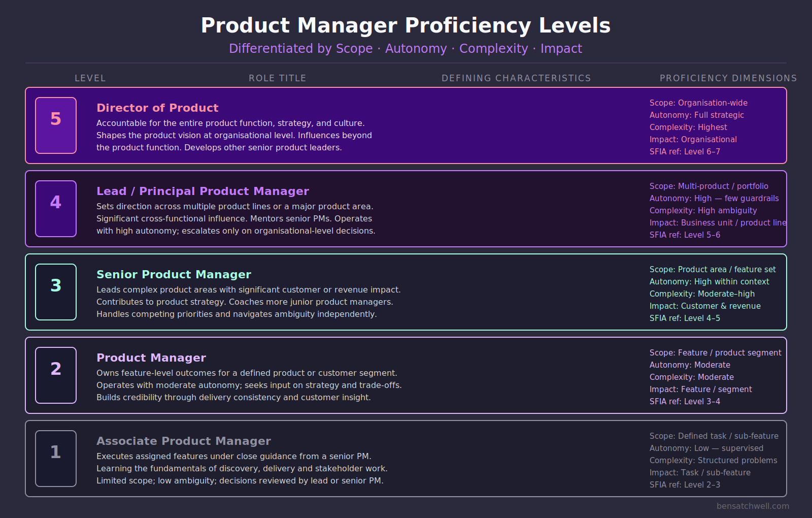Click the line 'Sets direction across multiple product lines'
Image resolution: width=812 pixels, height=518 pixels.
(x=235, y=207)
